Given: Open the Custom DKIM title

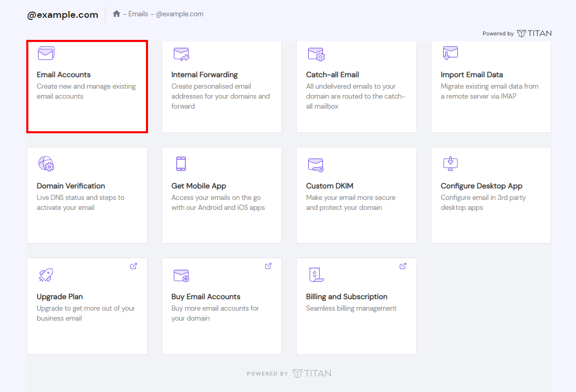Looking at the screenshot, I should (330, 186).
